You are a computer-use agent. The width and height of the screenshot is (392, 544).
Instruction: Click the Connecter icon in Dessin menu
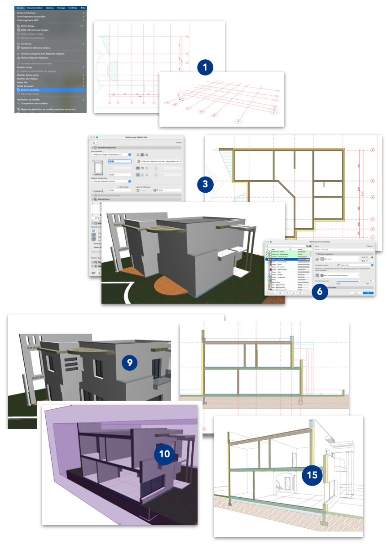[x=18, y=44]
